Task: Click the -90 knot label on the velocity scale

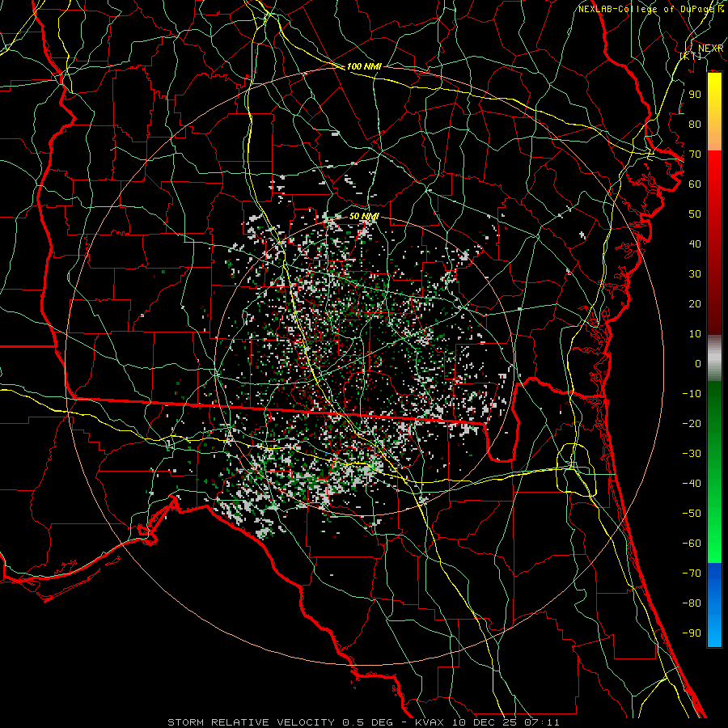Action: click(x=692, y=633)
